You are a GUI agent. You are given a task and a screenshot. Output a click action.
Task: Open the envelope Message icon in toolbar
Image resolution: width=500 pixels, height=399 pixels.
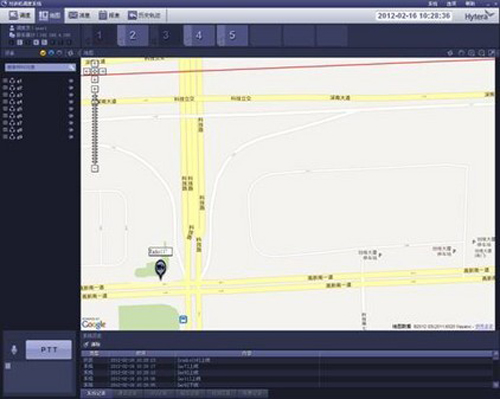73,15
